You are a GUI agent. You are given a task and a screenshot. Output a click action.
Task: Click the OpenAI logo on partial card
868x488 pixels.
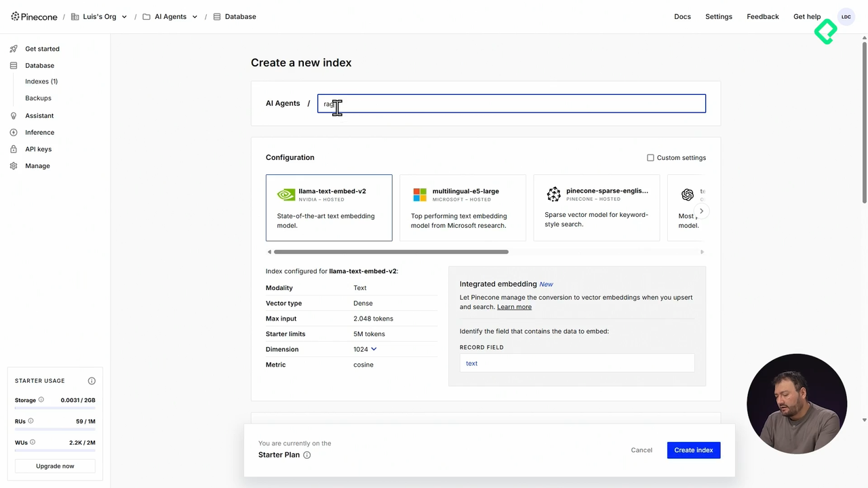click(688, 195)
